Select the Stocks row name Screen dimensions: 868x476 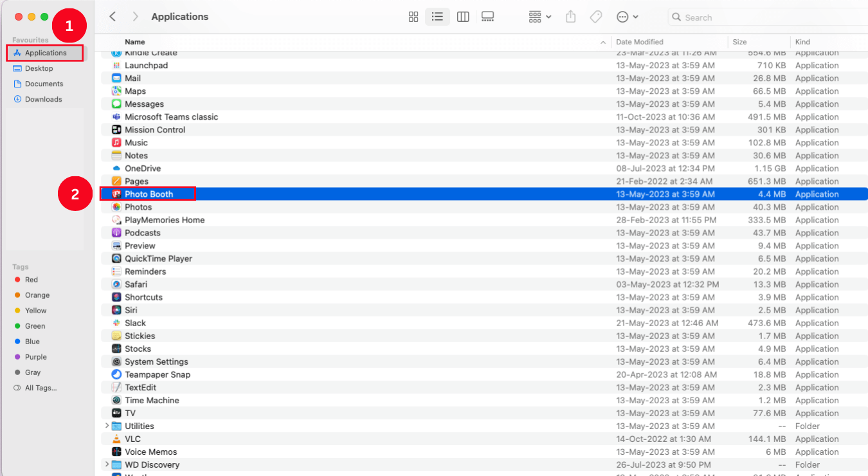[x=138, y=349]
